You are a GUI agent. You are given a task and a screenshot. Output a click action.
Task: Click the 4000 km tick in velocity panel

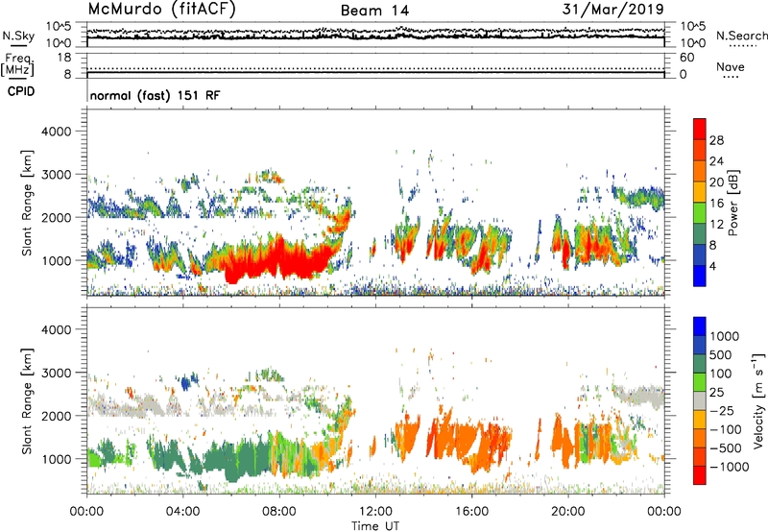(56, 329)
